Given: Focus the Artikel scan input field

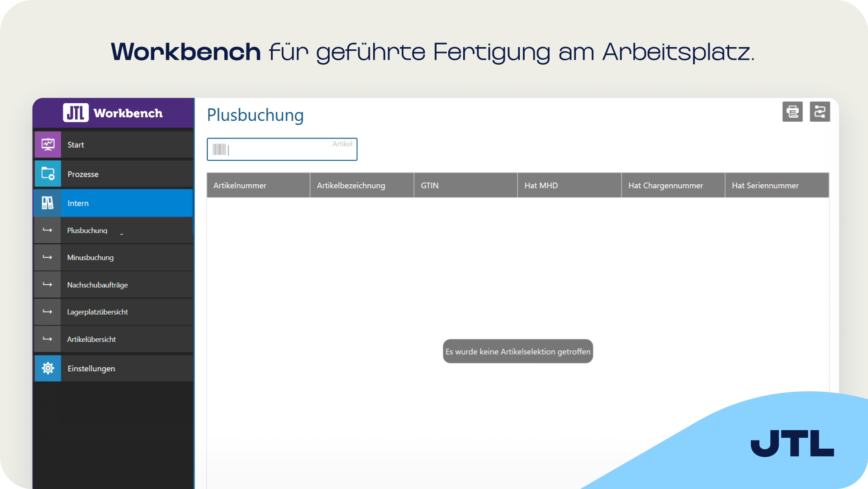Looking at the screenshot, I should tap(282, 149).
